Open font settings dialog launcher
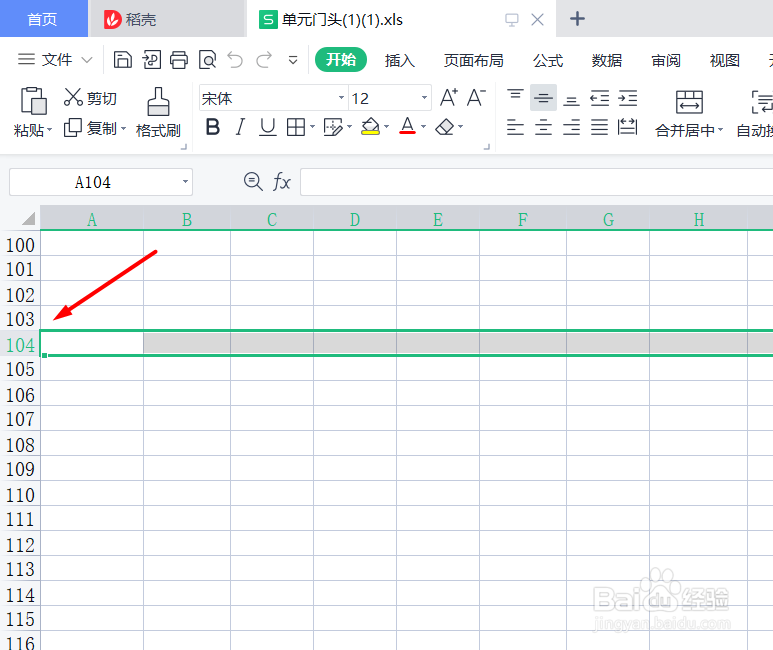The height and width of the screenshot is (650, 773). point(487,146)
